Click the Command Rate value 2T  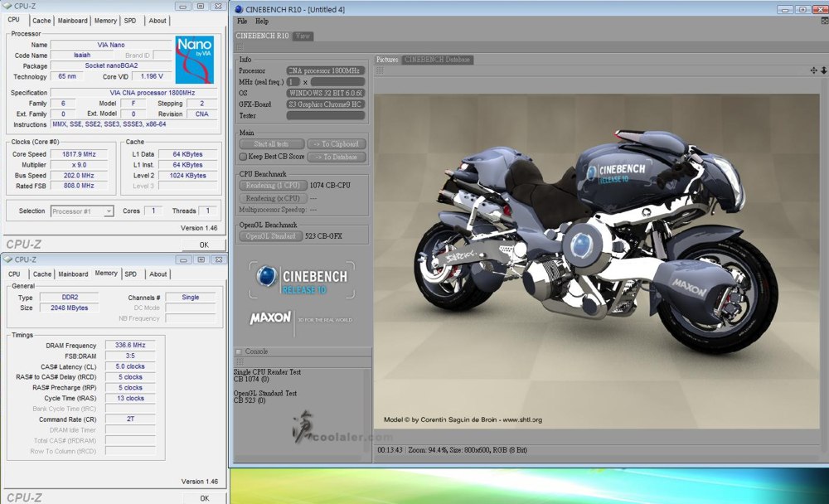(x=130, y=419)
